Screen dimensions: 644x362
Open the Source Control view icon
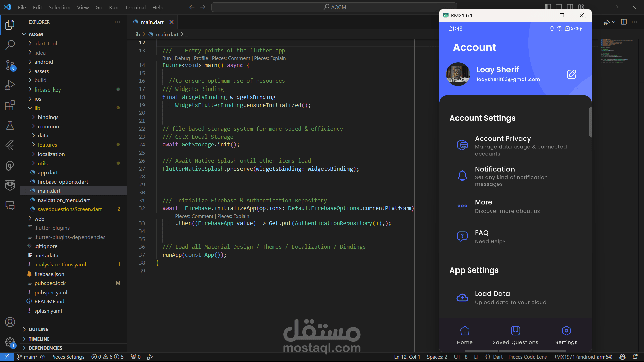coord(10,65)
